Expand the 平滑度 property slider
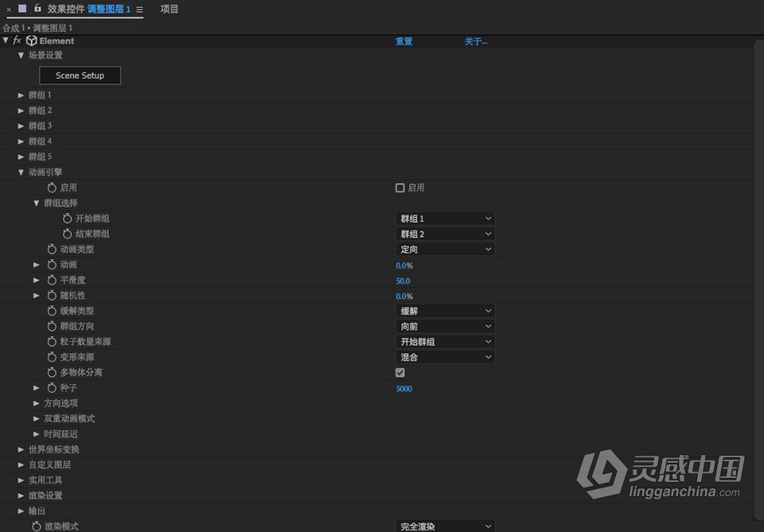The image size is (764, 532). [x=37, y=280]
